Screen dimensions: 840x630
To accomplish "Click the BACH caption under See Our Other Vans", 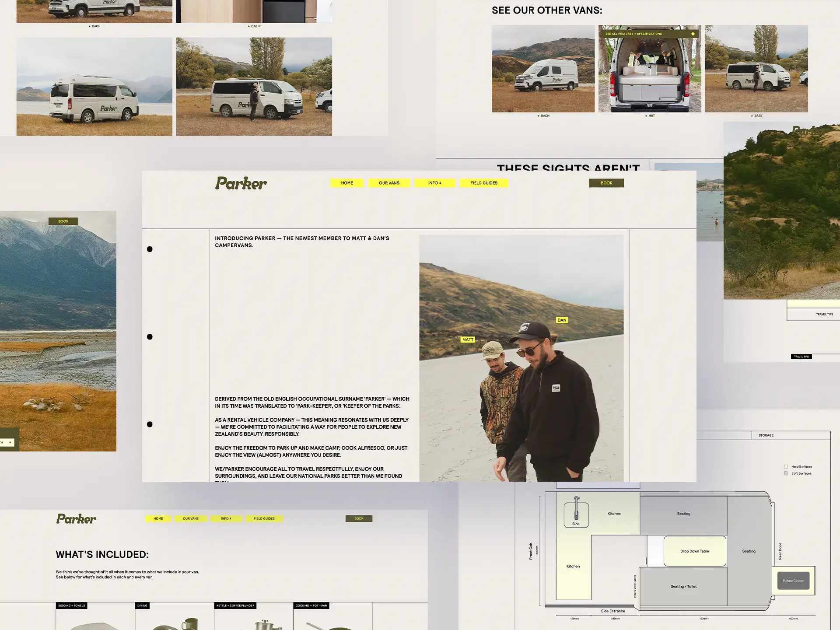I will (x=543, y=116).
